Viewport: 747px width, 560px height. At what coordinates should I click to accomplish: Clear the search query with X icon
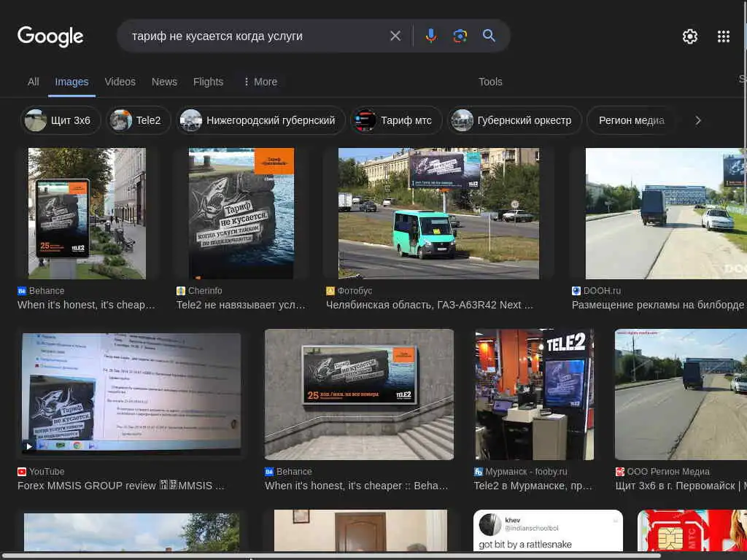tap(395, 36)
